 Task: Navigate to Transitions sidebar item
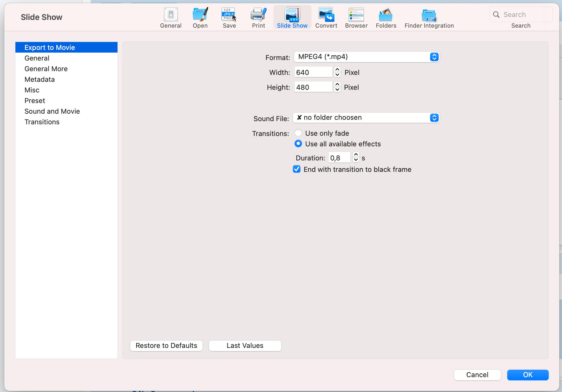(x=41, y=122)
